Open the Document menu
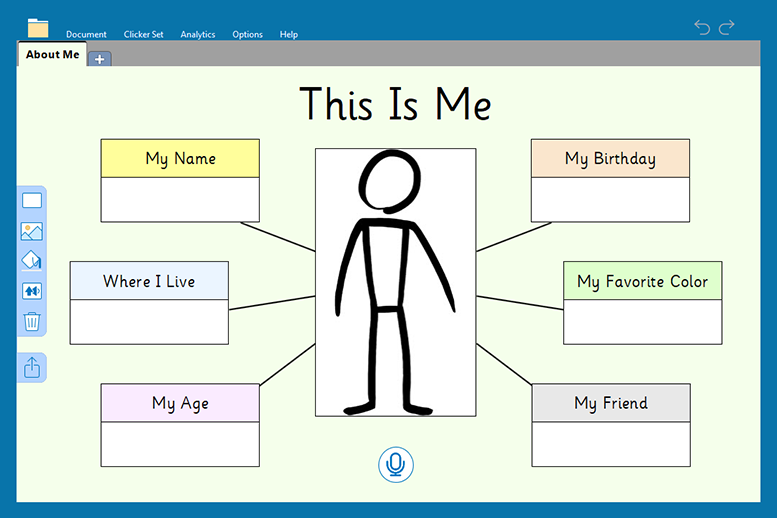Image resolution: width=777 pixels, height=518 pixels. [86, 34]
